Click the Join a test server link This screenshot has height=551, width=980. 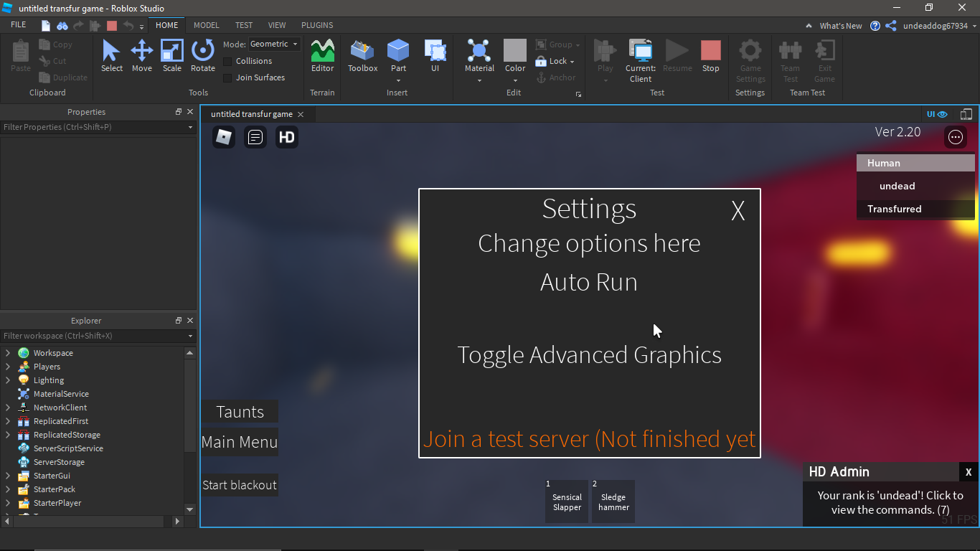click(x=589, y=438)
